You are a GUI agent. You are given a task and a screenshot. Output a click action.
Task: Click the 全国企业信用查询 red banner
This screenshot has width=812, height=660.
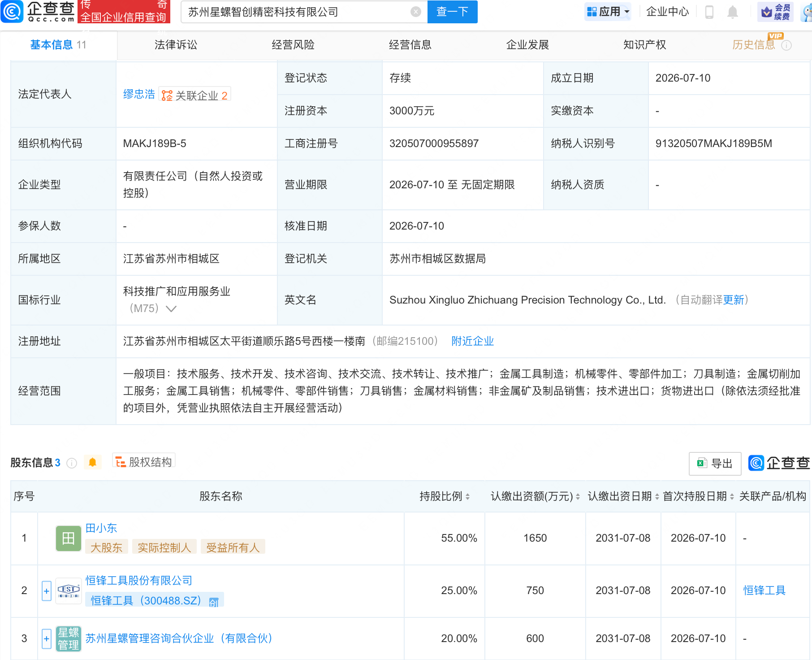(x=124, y=12)
